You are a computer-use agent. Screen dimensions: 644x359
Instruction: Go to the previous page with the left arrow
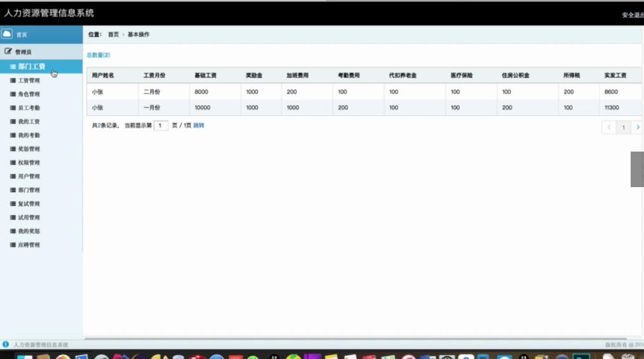(608, 127)
